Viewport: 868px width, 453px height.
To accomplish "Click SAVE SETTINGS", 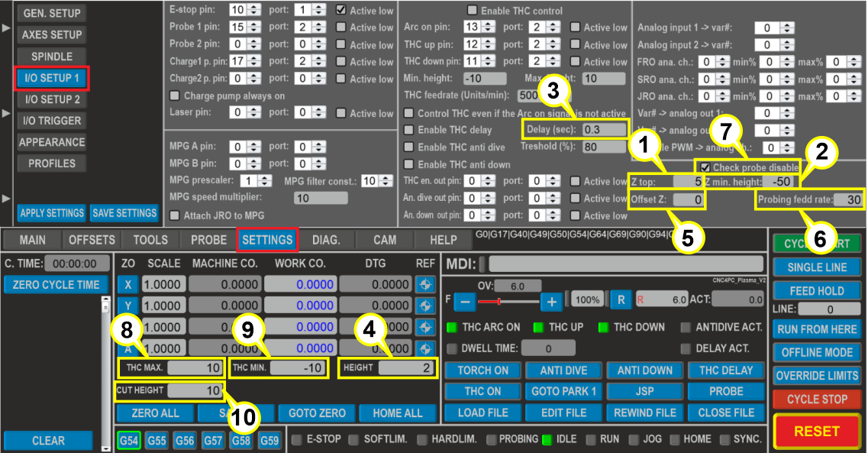I will click(x=124, y=213).
